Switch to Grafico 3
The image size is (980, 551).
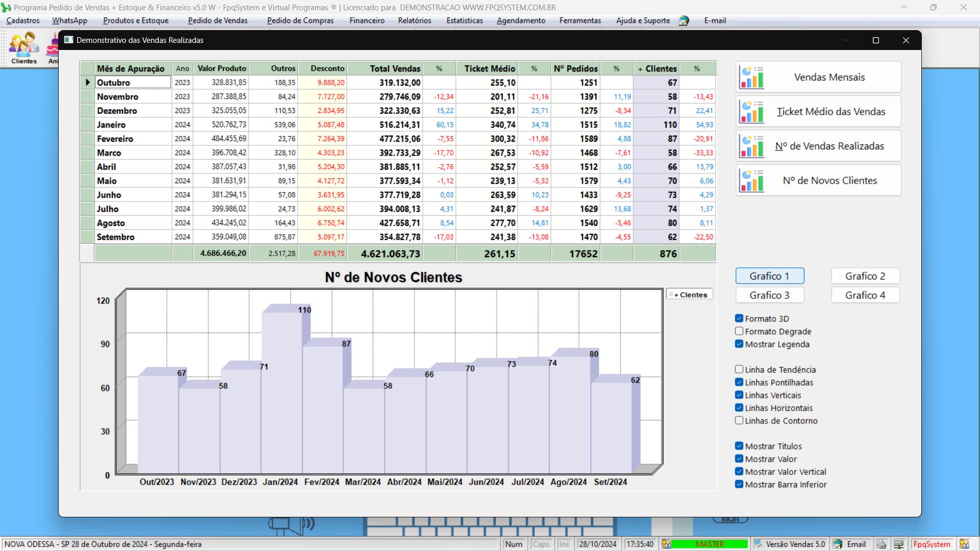click(x=770, y=295)
